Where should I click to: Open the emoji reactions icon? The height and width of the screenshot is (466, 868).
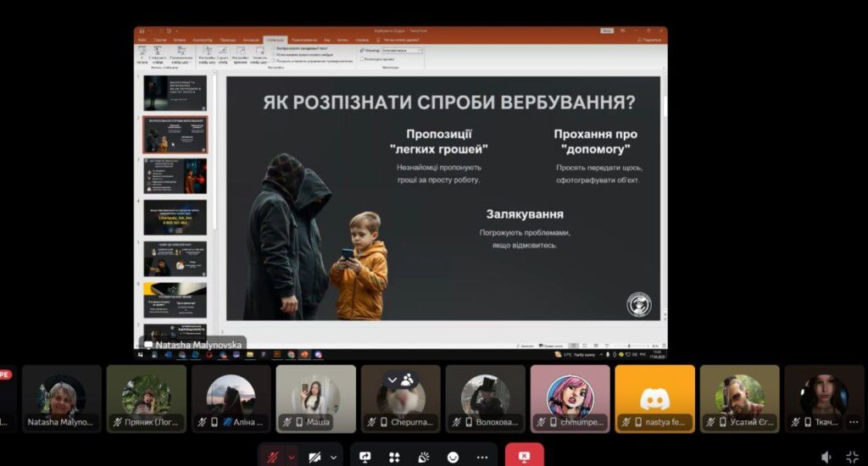pyautogui.click(x=453, y=457)
